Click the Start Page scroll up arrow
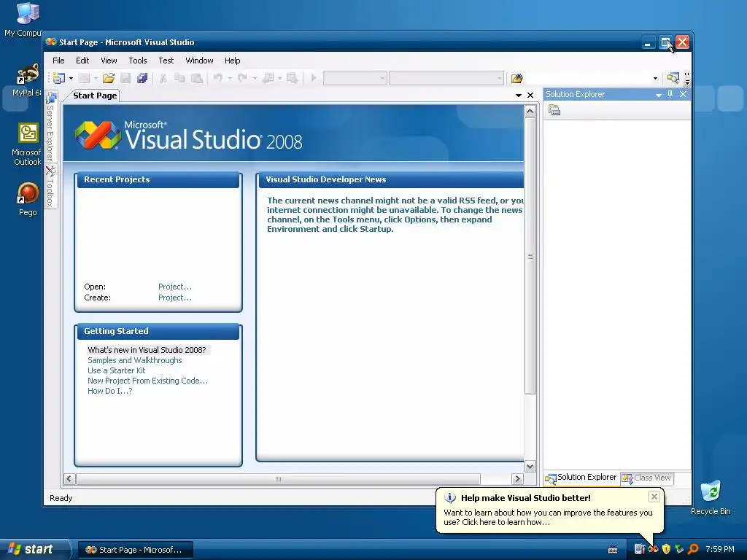Viewport: 747px width, 560px height. click(x=530, y=112)
